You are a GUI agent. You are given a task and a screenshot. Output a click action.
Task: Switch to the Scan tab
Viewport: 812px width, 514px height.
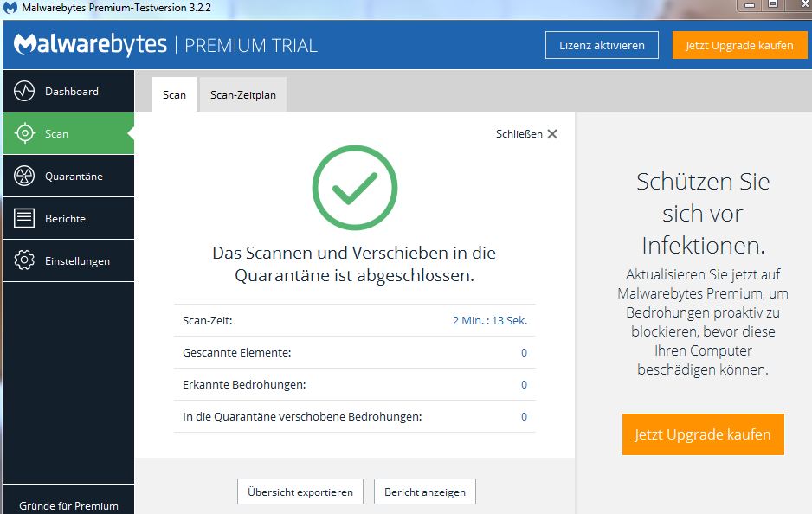coord(174,95)
